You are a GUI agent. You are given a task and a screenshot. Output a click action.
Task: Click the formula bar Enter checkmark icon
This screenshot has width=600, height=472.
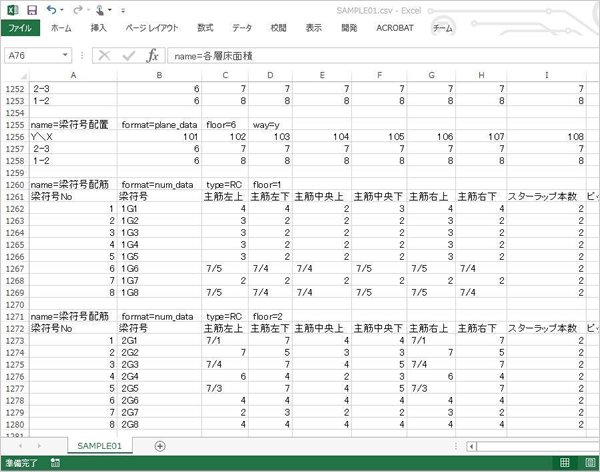coord(129,56)
